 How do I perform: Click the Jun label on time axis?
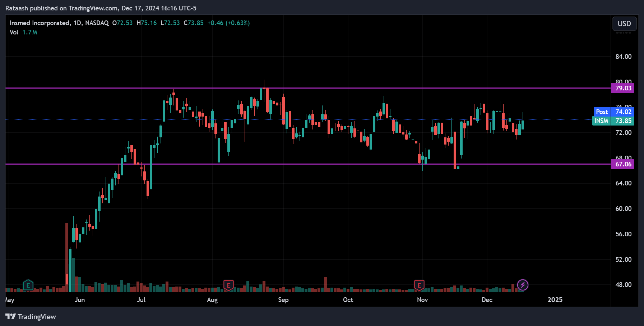pos(80,300)
